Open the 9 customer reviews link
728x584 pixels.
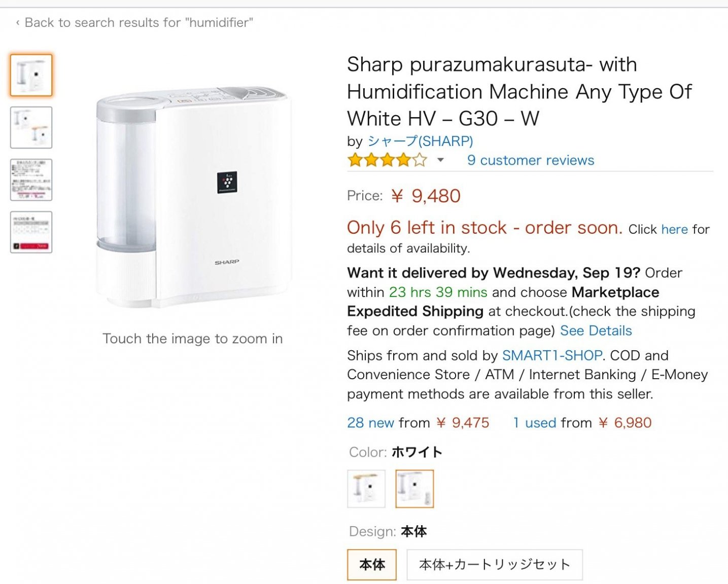[530, 160]
